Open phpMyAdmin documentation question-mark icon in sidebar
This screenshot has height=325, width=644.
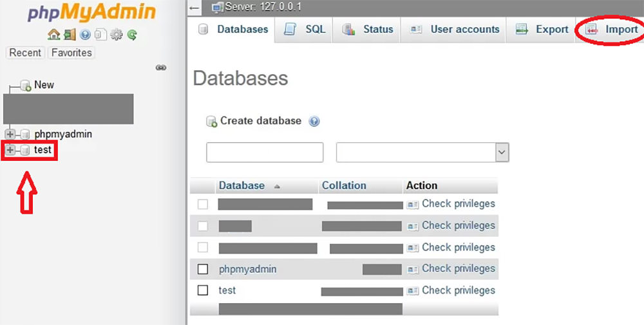tap(86, 35)
